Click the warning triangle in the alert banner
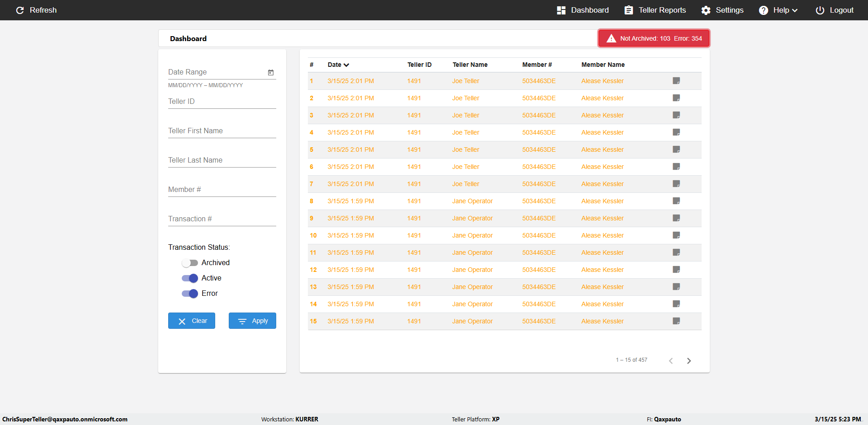The height and width of the screenshot is (425, 868). tap(611, 38)
